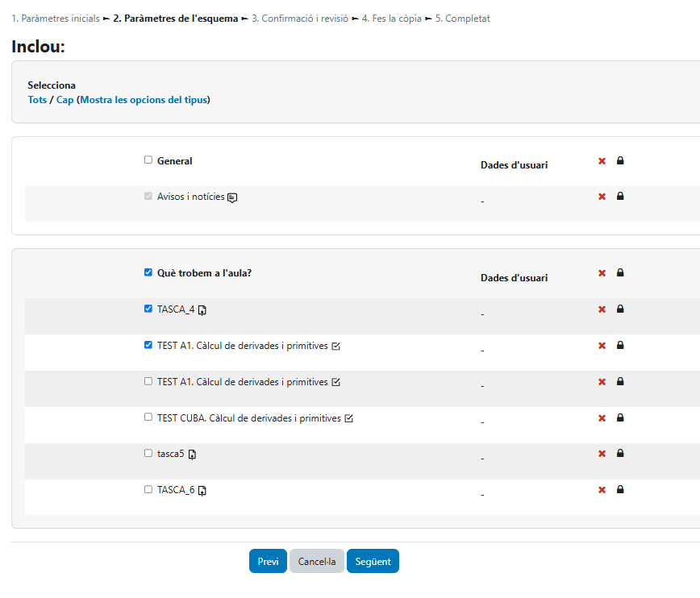Click the red X icon in the General row
700x598 pixels.
tap(602, 161)
